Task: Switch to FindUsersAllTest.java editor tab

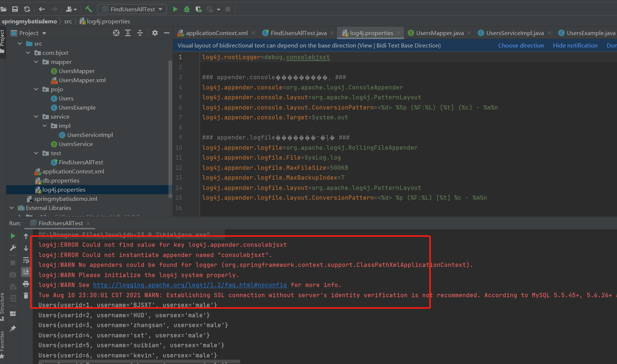Action: point(299,33)
